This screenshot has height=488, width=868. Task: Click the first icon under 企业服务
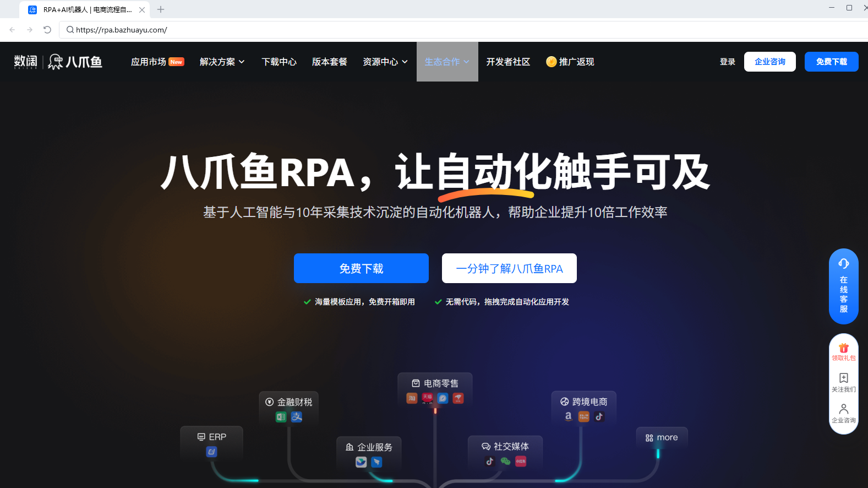coord(361,462)
